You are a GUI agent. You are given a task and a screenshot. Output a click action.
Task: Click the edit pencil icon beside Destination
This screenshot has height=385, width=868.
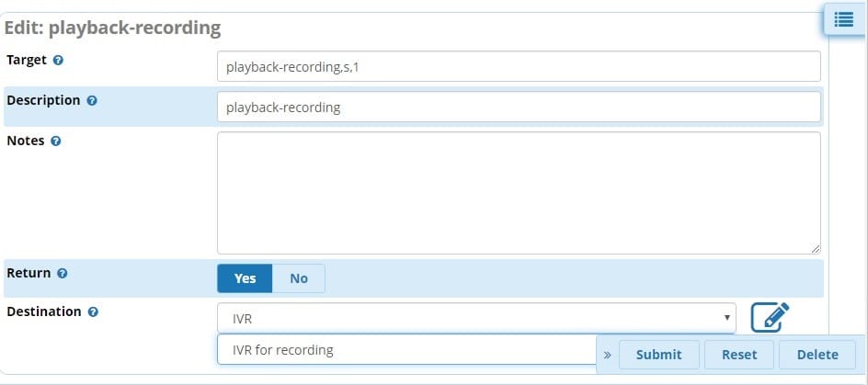pos(770,318)
